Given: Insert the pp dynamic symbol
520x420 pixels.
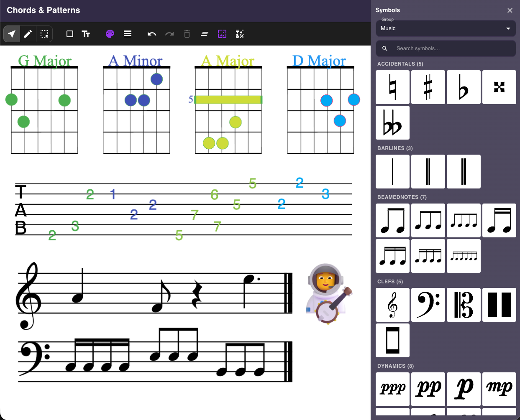Looking at the screenshot, I should click(x=428, y=389).
